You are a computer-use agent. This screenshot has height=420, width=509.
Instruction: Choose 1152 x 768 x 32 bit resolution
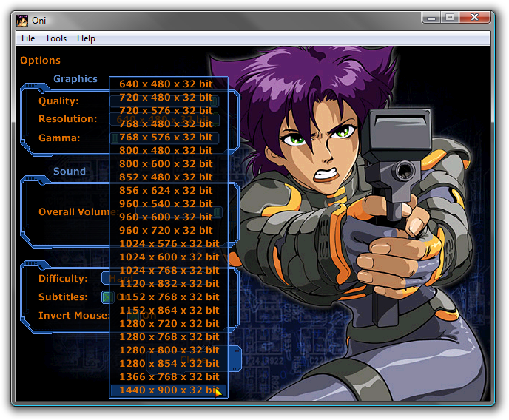tap(169, 297)
